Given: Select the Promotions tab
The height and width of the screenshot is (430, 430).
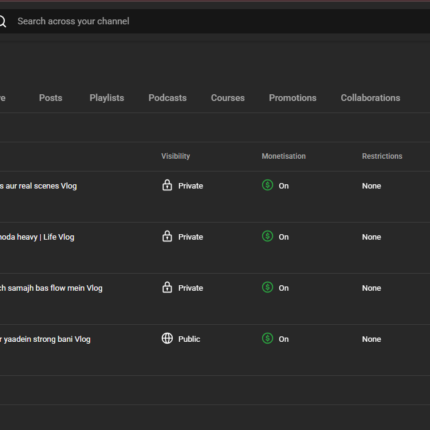Looking at the screenshot, I should click(x=293, y=98).
